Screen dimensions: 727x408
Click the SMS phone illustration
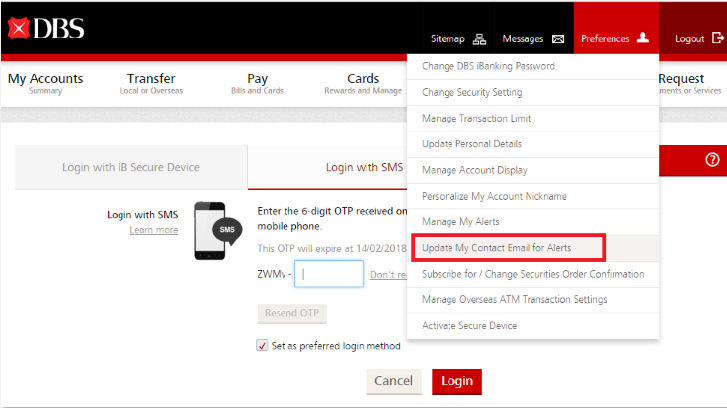point(216,229)
